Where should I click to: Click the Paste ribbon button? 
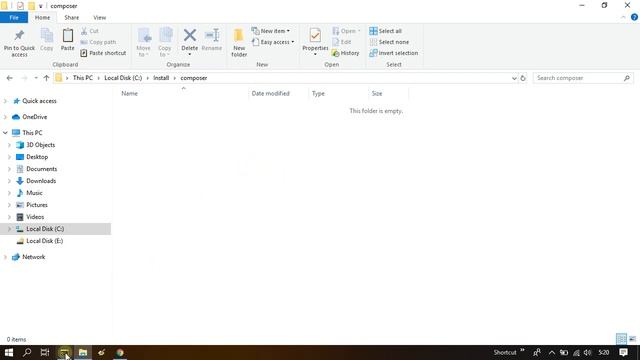(x=67, y=40)
